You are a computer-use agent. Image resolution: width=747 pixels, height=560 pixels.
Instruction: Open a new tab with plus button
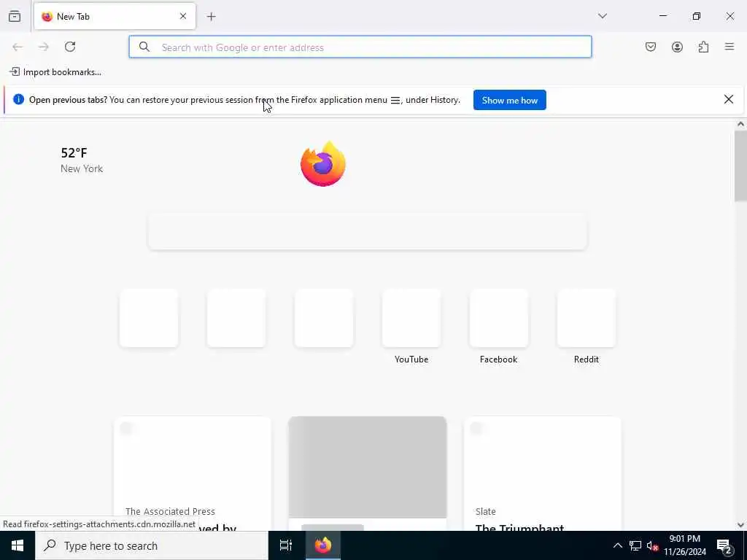coord(212,17)
